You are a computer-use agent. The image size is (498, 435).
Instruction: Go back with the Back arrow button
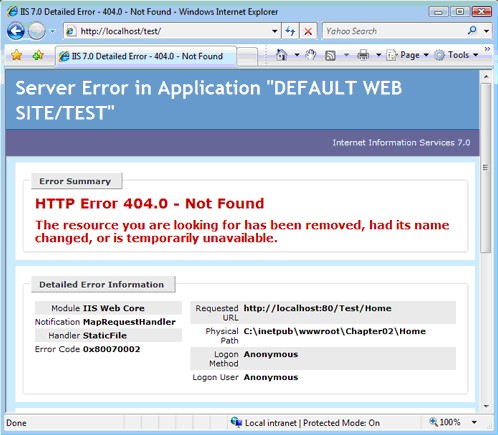coord(16,31)
